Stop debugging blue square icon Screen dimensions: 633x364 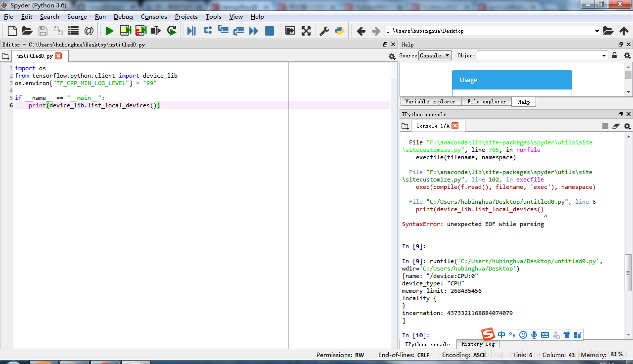coord(270,31)
